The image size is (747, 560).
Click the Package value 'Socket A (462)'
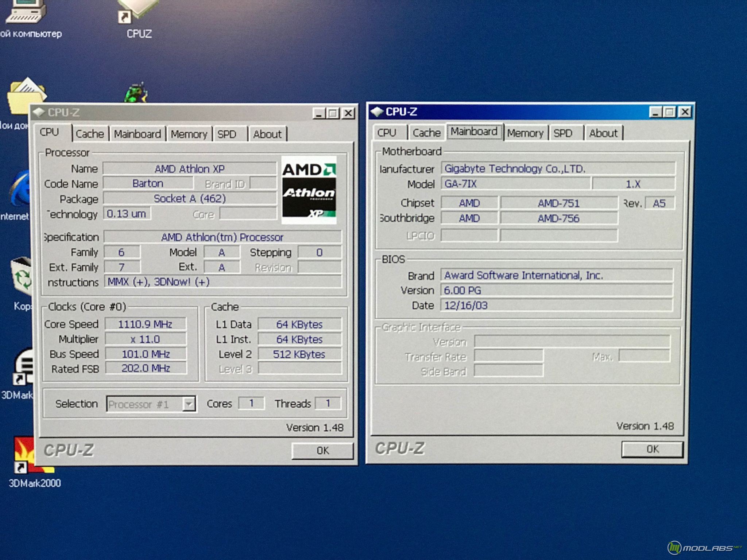[190, 198]
